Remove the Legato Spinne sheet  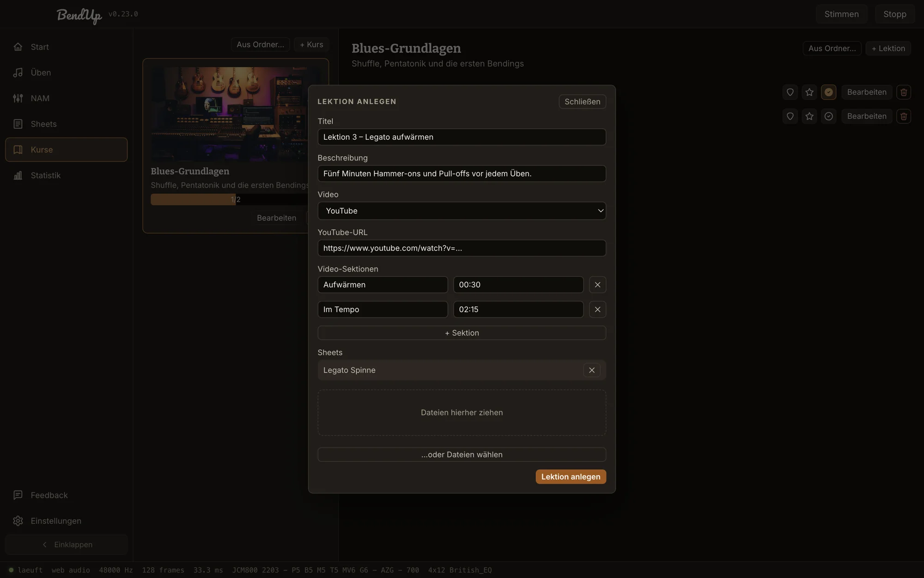click(592, 370)
